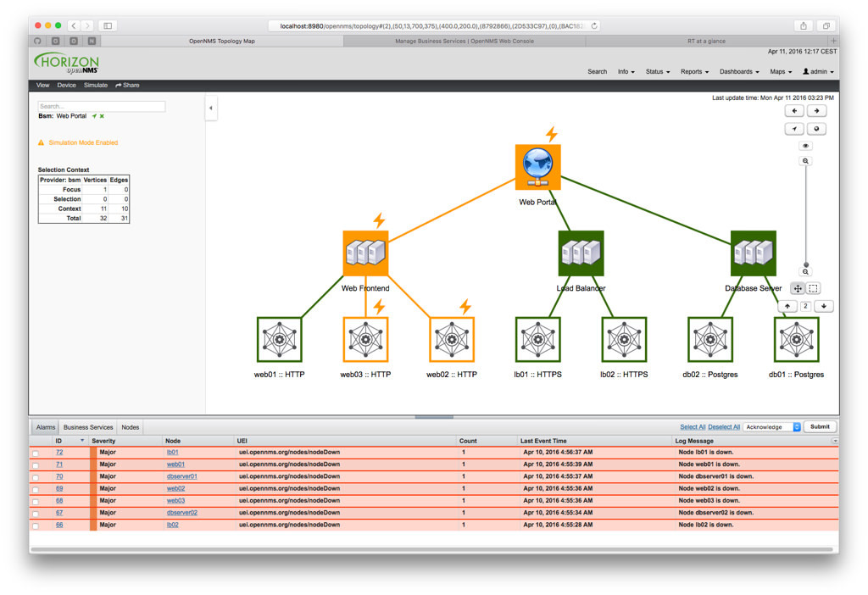Viewport: 868px width, 595px height.
Task: Open the admin user dropdown
Action: (818, 72)
